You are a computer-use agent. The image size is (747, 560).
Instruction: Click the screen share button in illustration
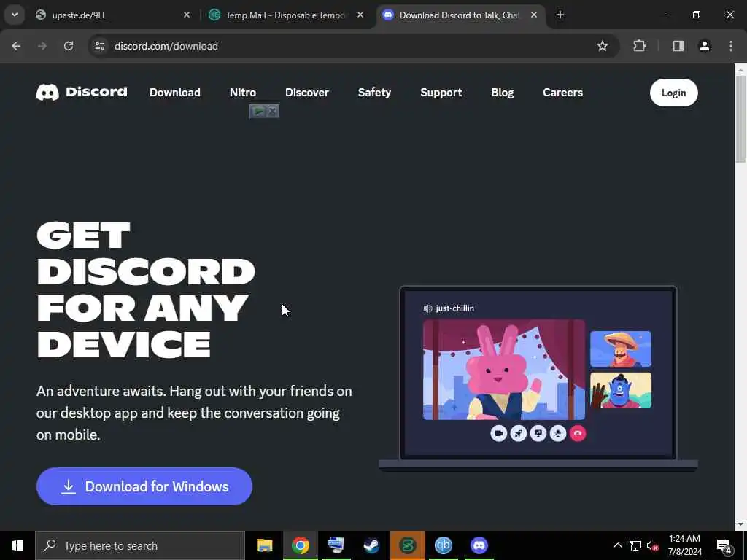point(538,433)
